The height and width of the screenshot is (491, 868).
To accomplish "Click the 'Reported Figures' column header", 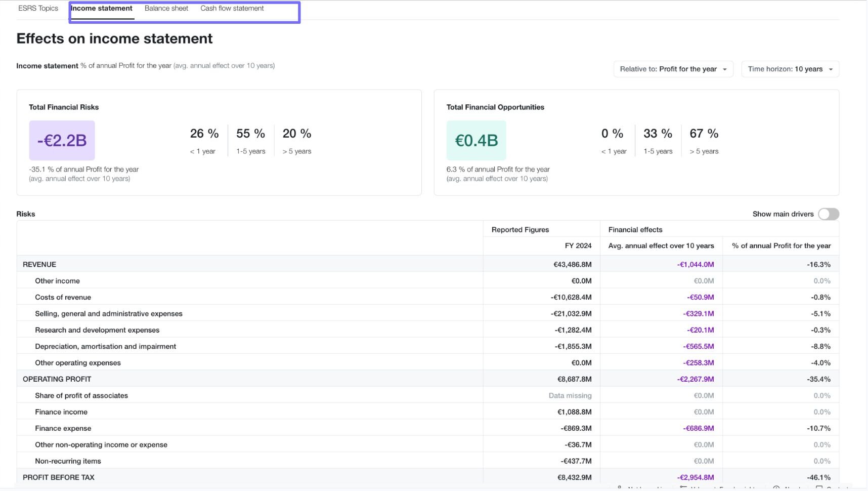I will point(520,229).
